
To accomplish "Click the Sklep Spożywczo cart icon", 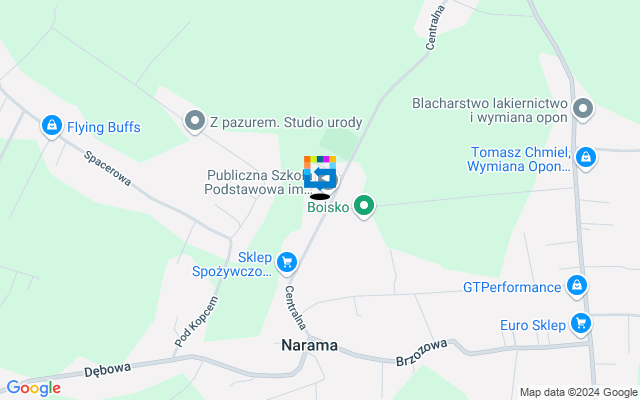I will (287, 263).
